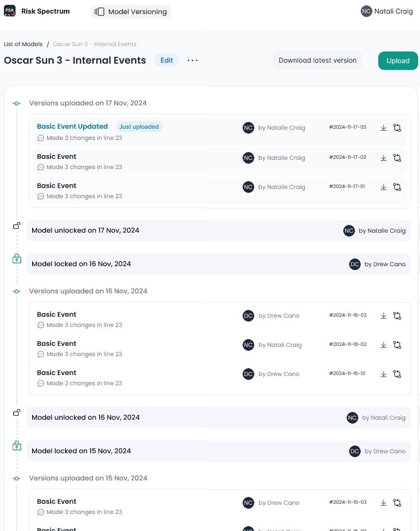Click compare icon for version #2024-11-17-01
The width and height of the screenshot is (420, 531).
pos(397,187)
